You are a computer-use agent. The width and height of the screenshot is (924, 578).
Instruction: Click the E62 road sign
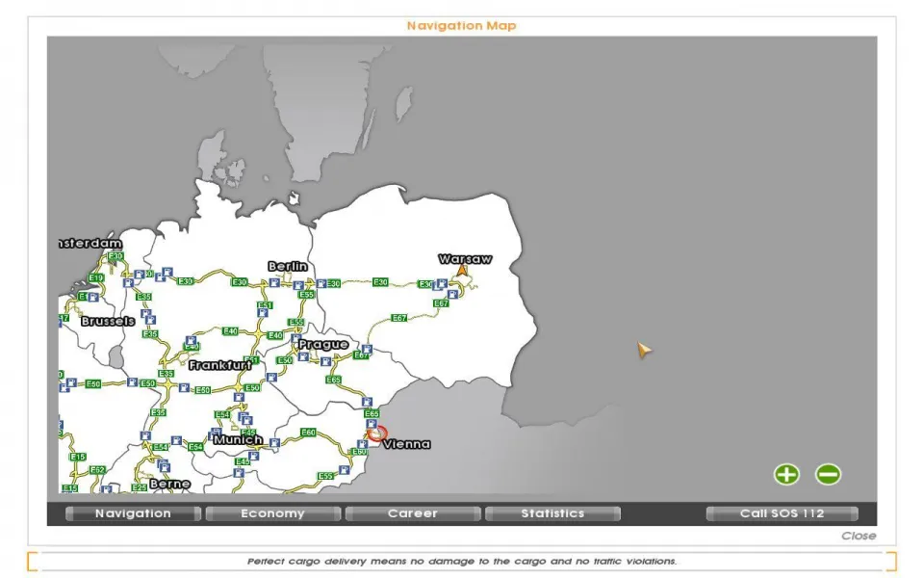click(x=97, y=470)
